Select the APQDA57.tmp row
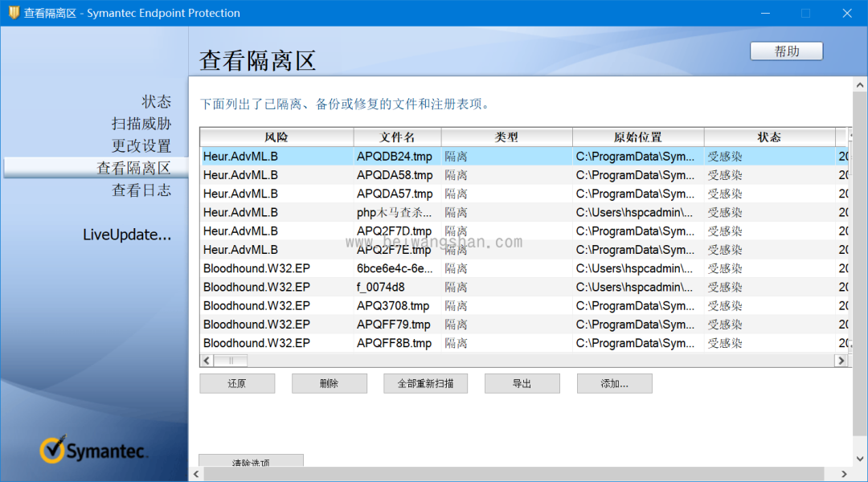 tap(523, 194)
